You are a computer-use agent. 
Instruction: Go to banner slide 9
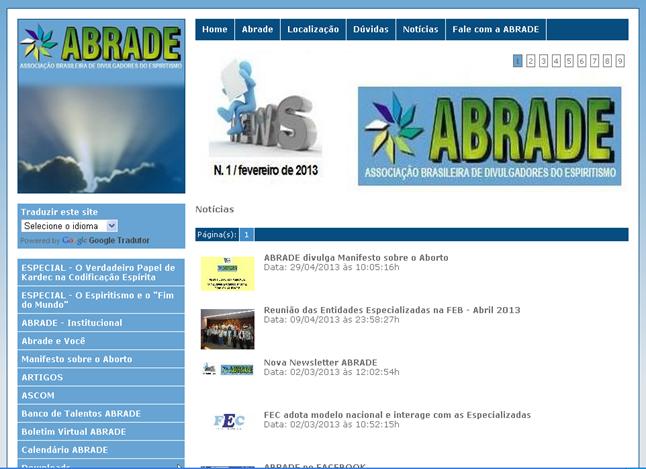tap(620, 61)
